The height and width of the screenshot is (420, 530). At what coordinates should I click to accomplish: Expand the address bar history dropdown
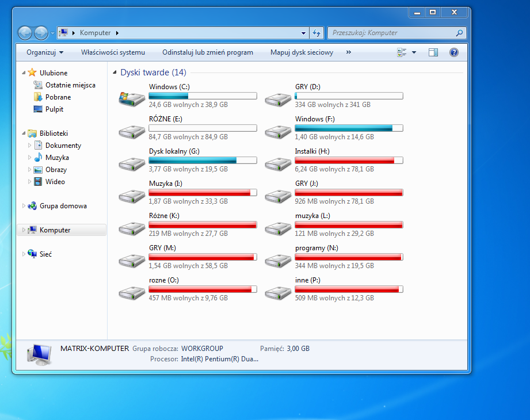click(x=304, y=33)
